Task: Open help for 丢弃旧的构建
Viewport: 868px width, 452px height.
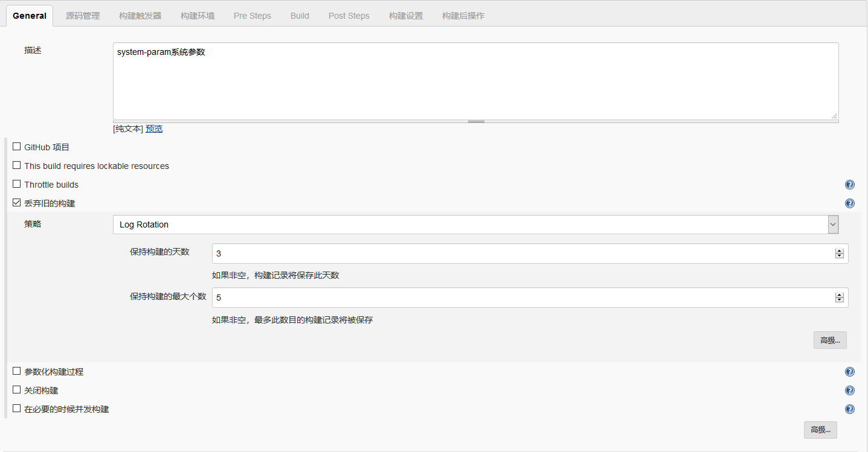Action: pos(850,204)
